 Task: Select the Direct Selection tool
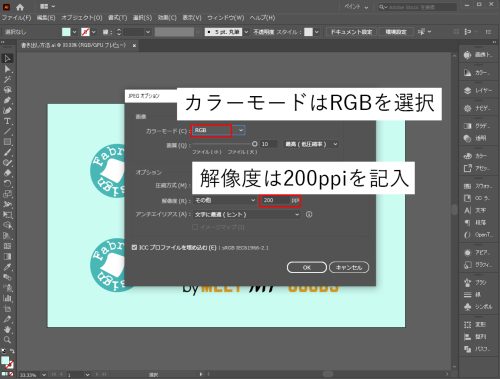coord(7,69)
